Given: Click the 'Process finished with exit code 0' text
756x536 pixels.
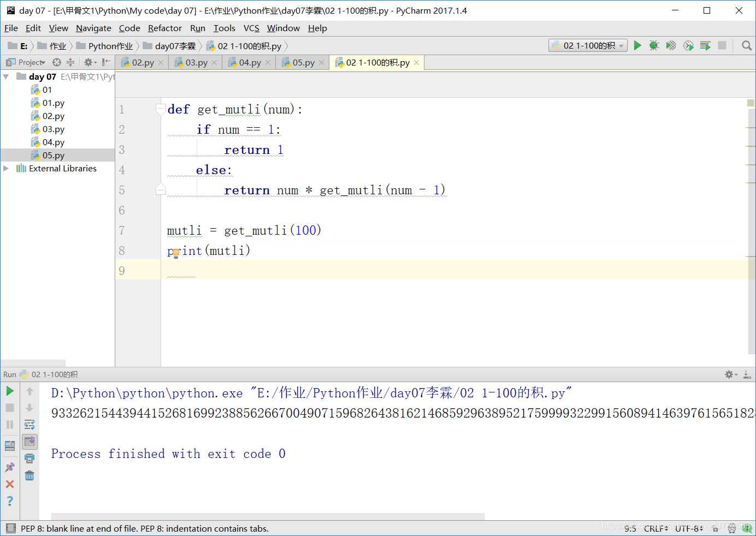Looking at the screenshot, I should tap(168, 454).
